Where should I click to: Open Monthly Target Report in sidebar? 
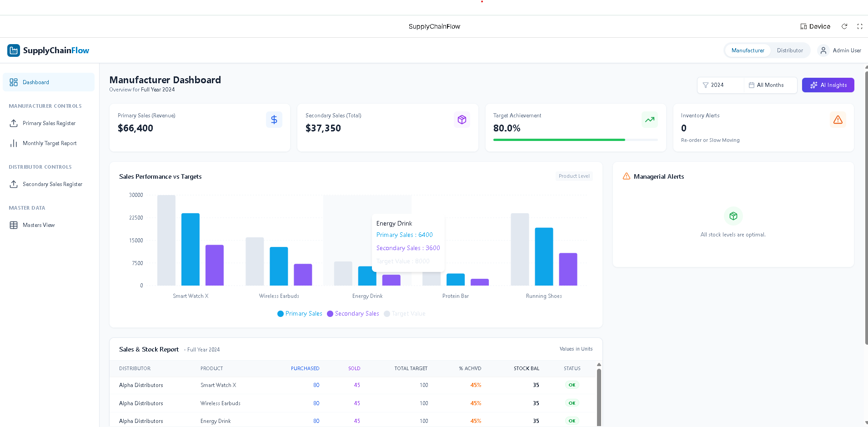(50, 143)
